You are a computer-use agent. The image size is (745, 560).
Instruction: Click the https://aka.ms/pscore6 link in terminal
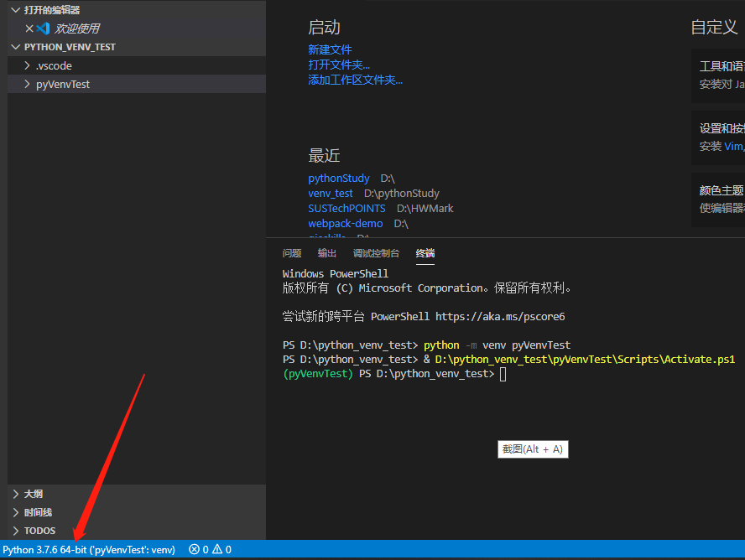click(x=500, y=317)
